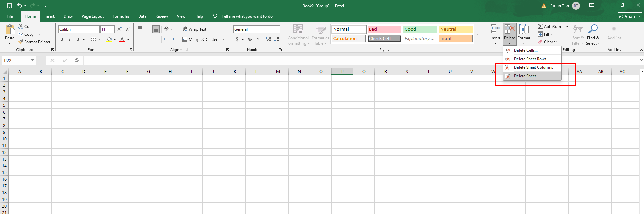Image resolution: width=644 pixels, height=214 pixels.
Task: Toggle Italic formatting
Action: 70,39
